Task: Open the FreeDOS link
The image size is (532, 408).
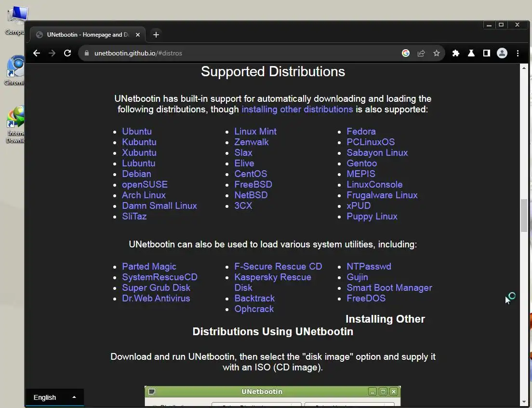Action: [x=366, y=299]
